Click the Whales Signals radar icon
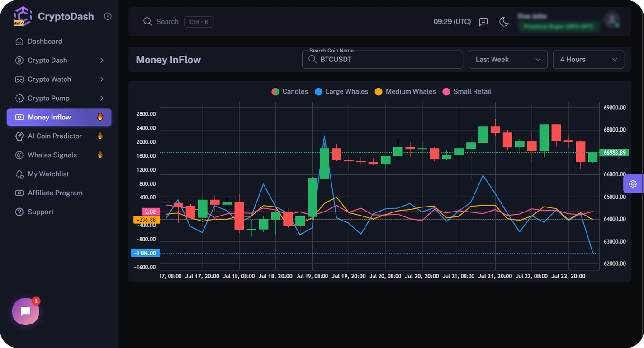Image resolution: width=644 pixels, height=348 pixels. 19,155
